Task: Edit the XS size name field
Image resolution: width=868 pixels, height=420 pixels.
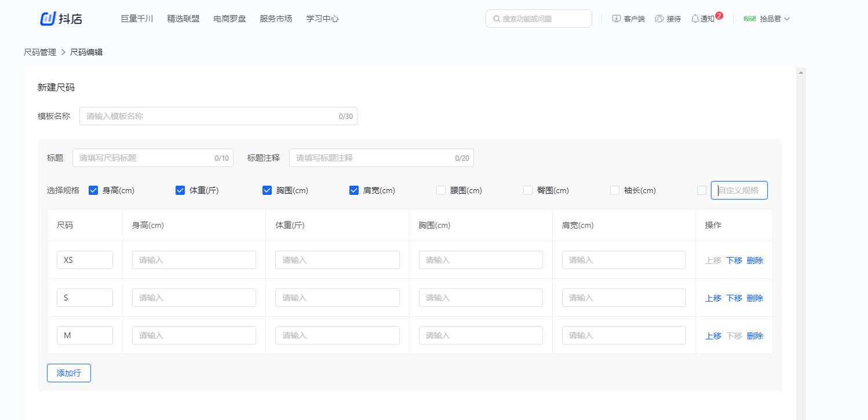Action: (85, 260)
